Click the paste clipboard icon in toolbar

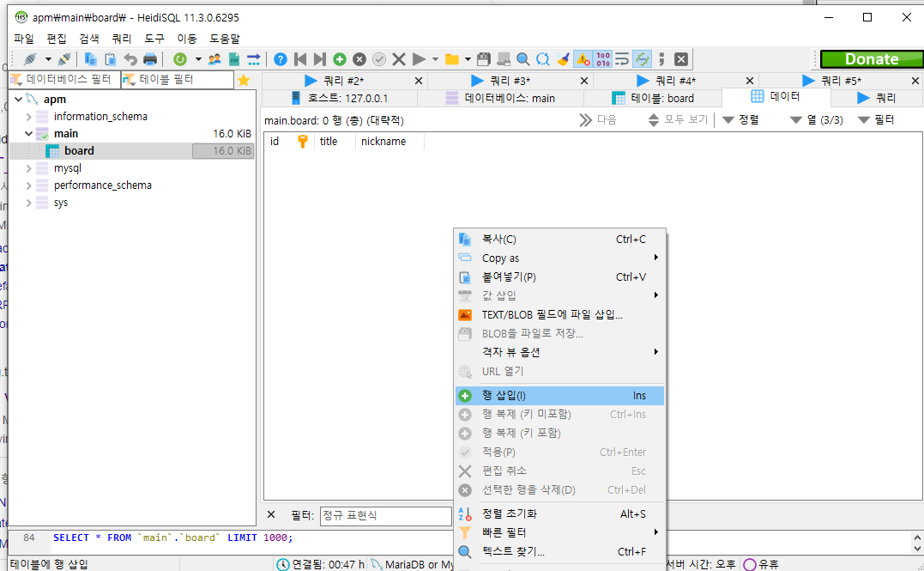[x=110, y=59]
